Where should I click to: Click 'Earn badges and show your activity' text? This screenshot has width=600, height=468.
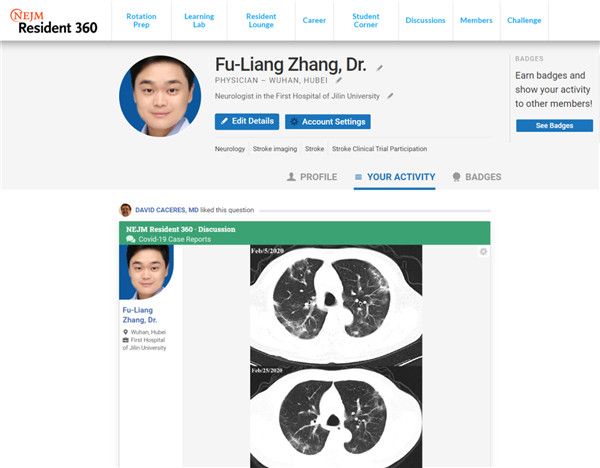tap(553, 90)
